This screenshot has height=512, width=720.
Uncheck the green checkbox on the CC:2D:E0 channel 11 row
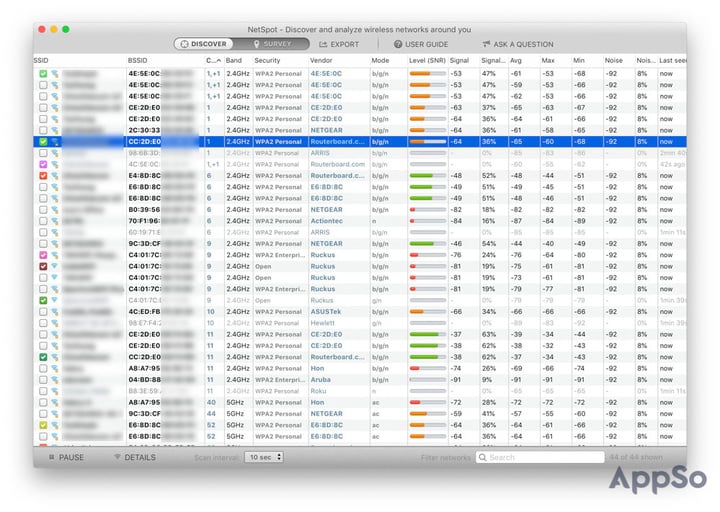tap(43, 357)
